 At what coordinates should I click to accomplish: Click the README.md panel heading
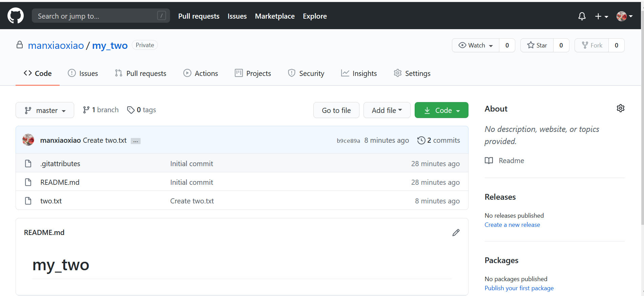[44, 233]
